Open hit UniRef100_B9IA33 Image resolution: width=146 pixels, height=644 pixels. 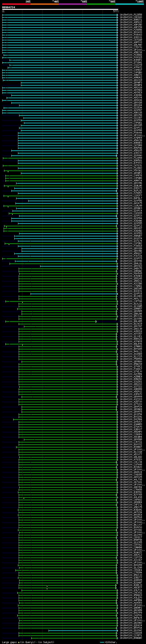pyautogui.click(x=131, y=32)
